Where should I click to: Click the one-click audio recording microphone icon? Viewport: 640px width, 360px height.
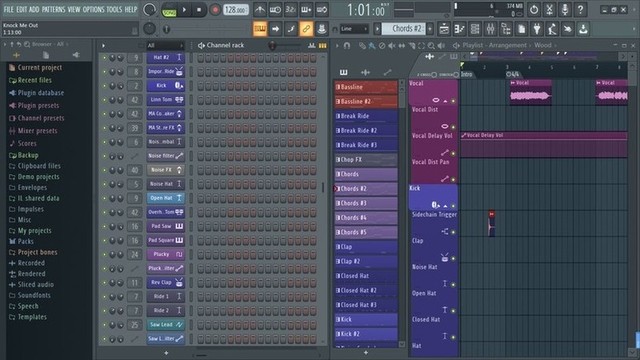(x=565, y=9)
